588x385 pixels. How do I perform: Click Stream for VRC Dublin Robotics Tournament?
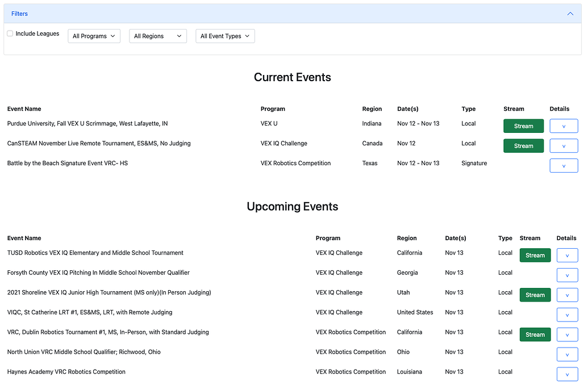tap(535, 334)
